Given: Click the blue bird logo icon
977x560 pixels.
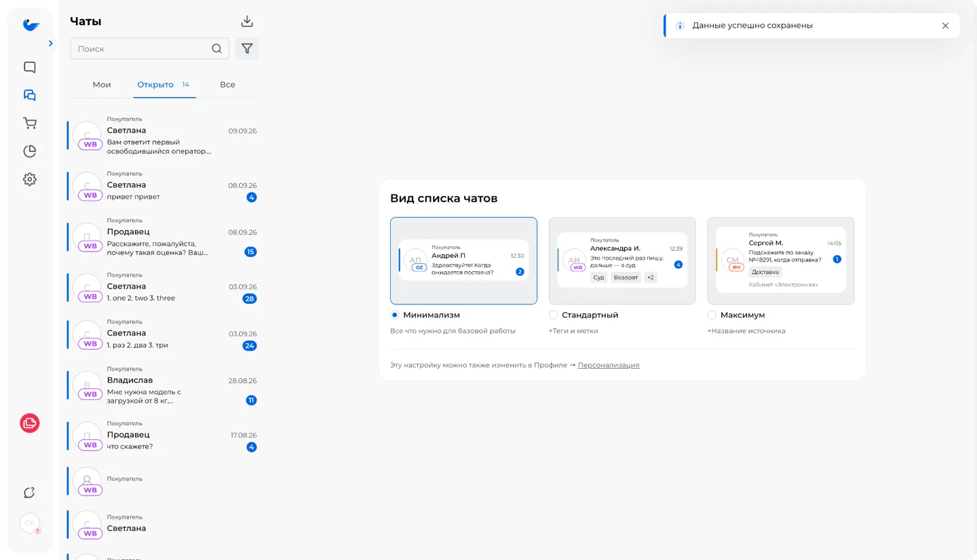Looking at the screenshot, I should click(x=31, y=25).
